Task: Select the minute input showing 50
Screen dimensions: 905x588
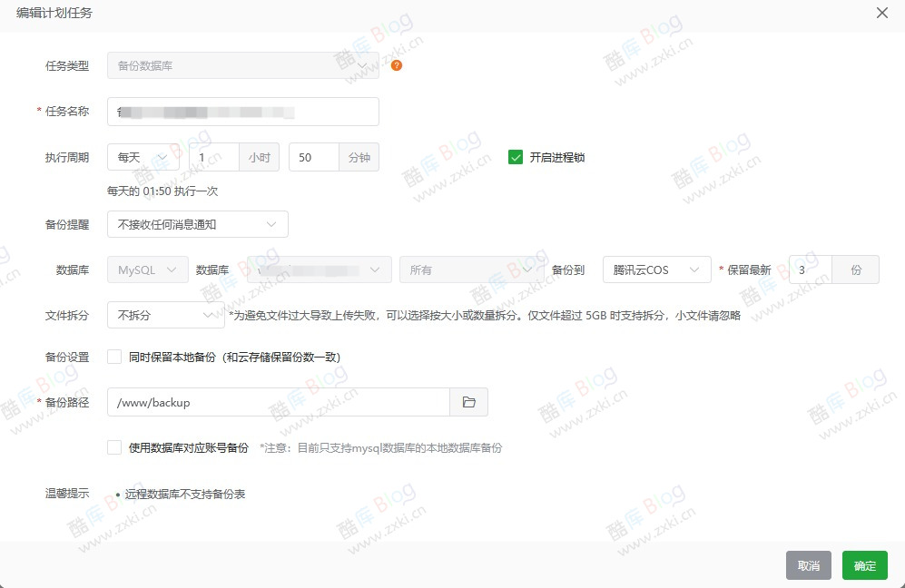Action: point(313,156)
